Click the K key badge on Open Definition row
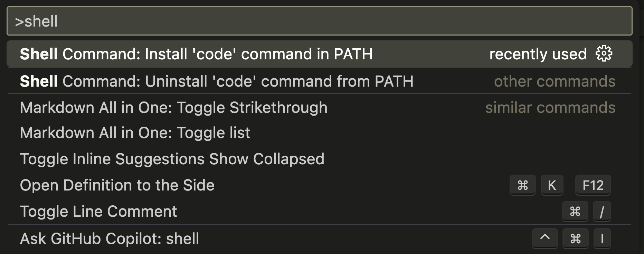644x254 pixels. [552, 185]
